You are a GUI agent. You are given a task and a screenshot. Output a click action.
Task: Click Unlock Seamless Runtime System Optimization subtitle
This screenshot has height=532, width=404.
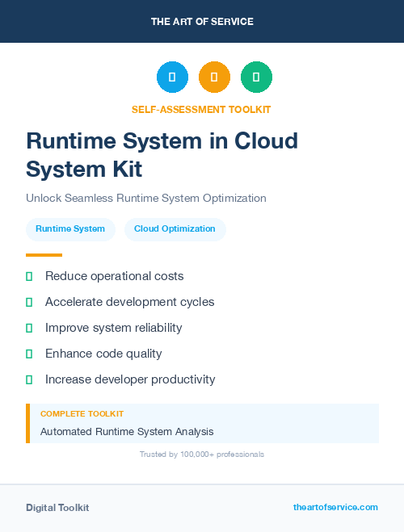pos(146,198)
